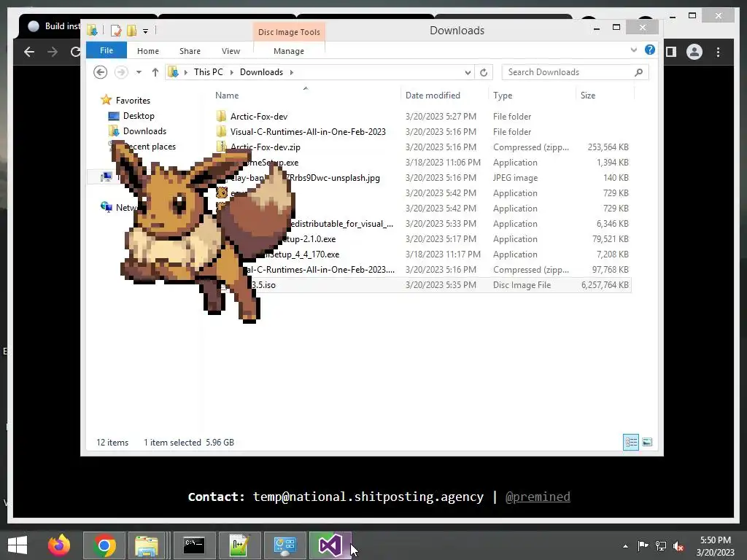
Task: Refresh the Downloads folder
Action: [x=484, y=72]
